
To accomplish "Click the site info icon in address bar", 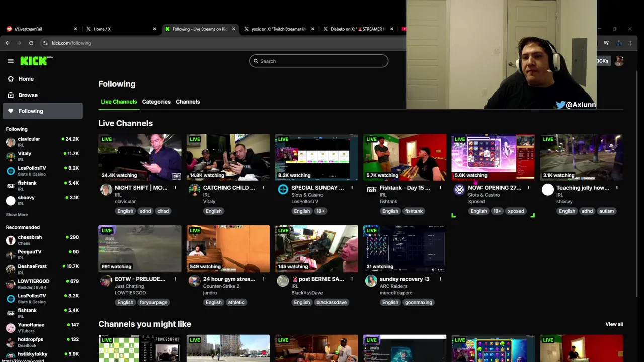I will coord(45,43).
